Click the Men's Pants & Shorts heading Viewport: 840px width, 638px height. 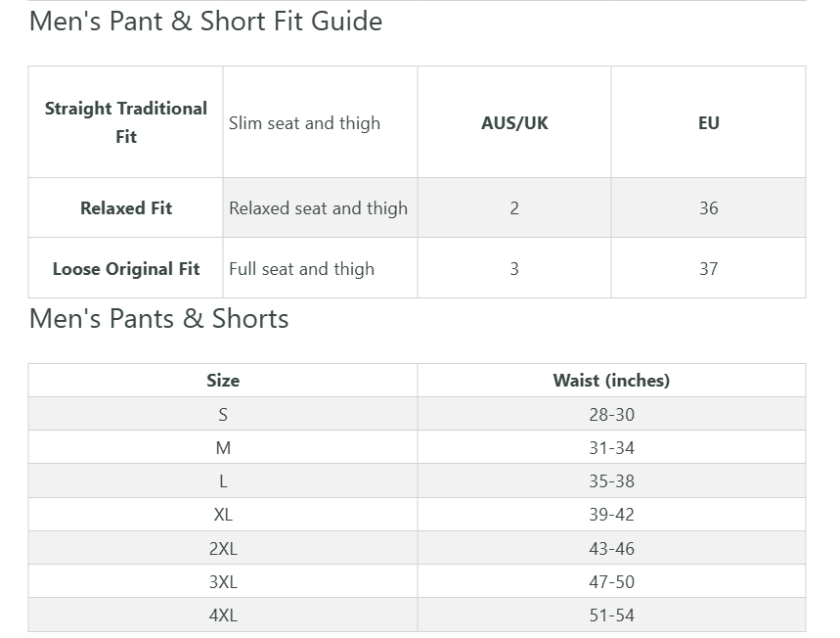tap(159, 319)
